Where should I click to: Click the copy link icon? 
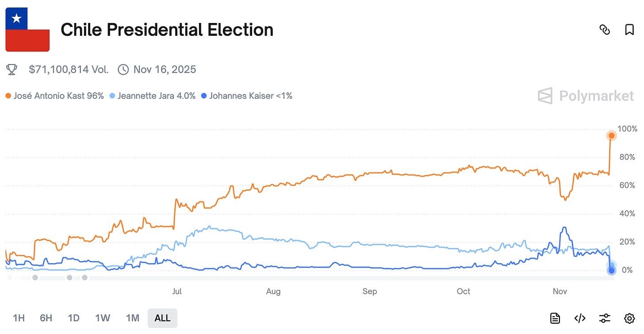point(605,30)
